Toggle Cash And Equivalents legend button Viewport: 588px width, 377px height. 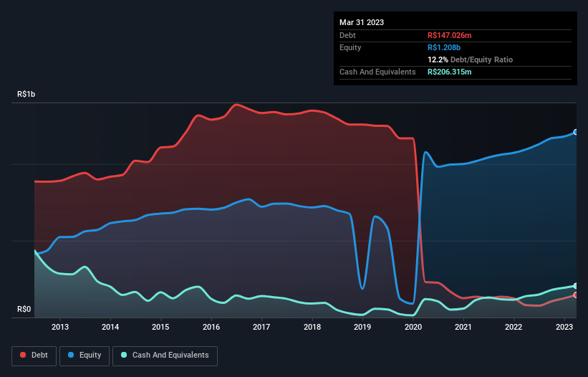click(x=165, y=355)
